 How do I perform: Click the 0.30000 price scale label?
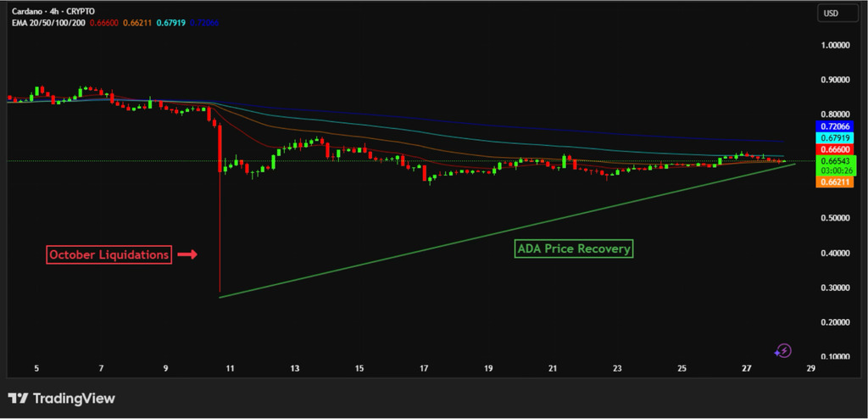pyautogui.click(x=834, y=288)
